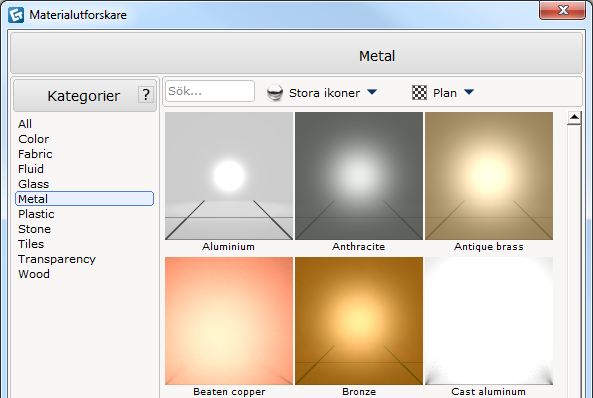Click the Bronze caption text
The height and width of the screenshot is (398, 593).
(359, 392)
